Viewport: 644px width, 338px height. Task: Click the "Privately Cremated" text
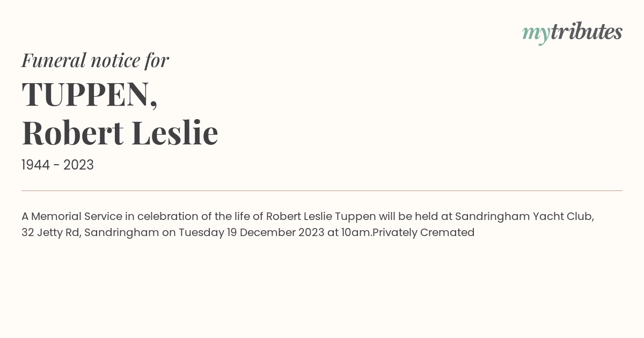424,233
